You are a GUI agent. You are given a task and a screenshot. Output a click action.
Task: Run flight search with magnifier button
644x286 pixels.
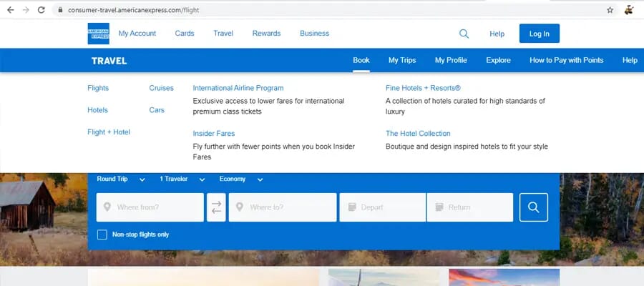534,207
